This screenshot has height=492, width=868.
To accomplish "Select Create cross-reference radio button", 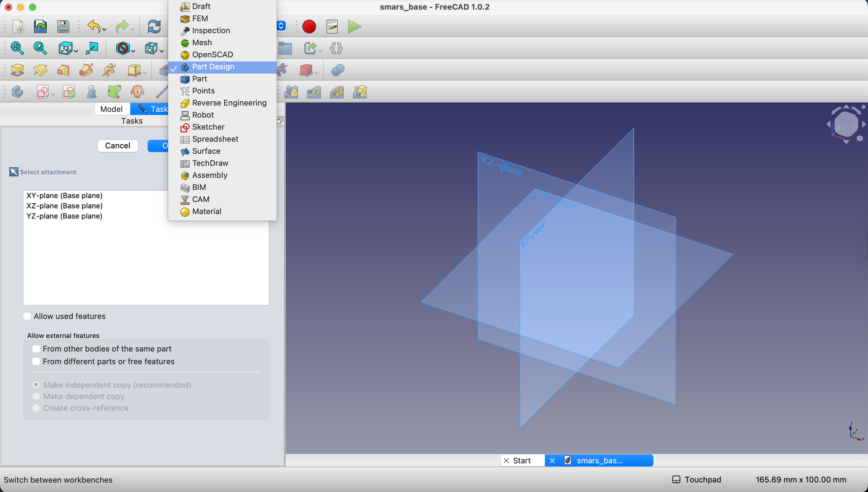I will (x=36, y=408).
